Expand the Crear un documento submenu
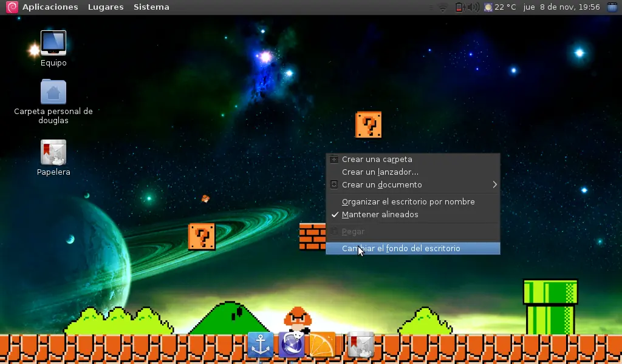 (x=413, y=184)
